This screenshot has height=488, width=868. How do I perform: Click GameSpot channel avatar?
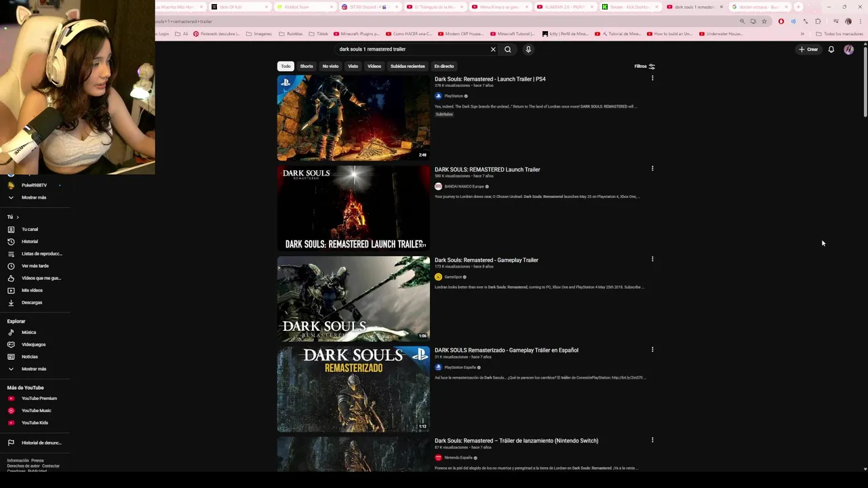[x=438, y=277]
